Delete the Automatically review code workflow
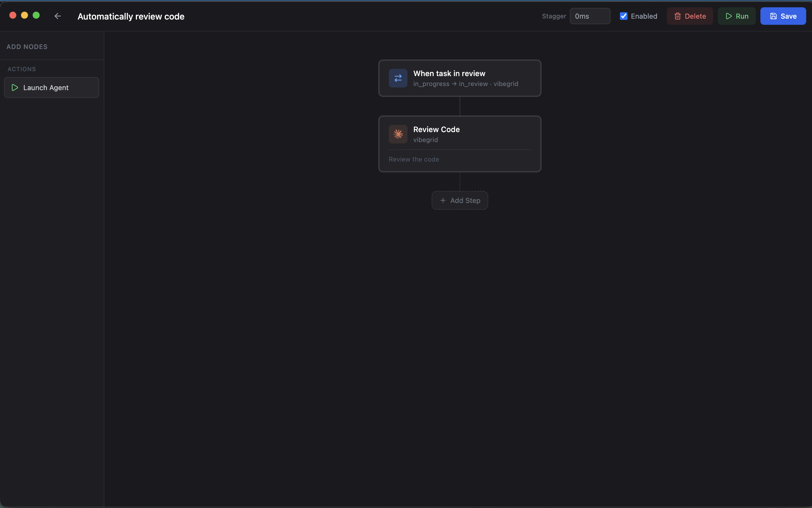This screenshot has height=508, width=812. pos(690,16)
